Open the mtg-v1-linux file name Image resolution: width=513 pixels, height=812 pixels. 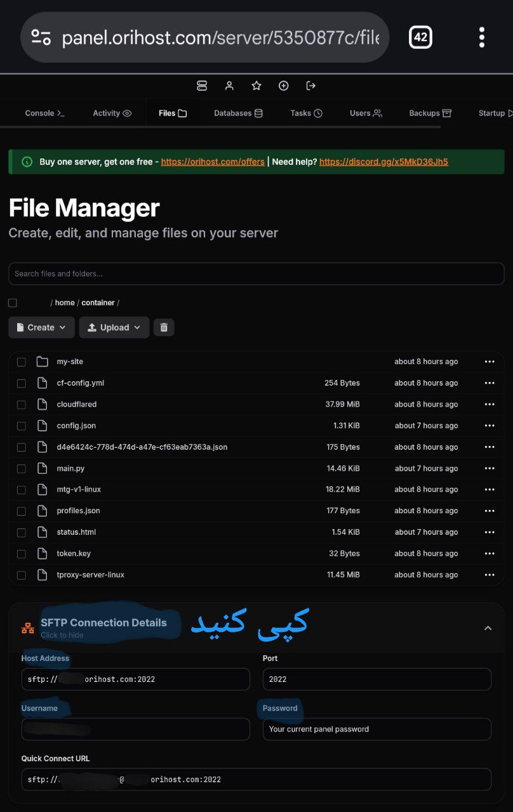(79, 489)
